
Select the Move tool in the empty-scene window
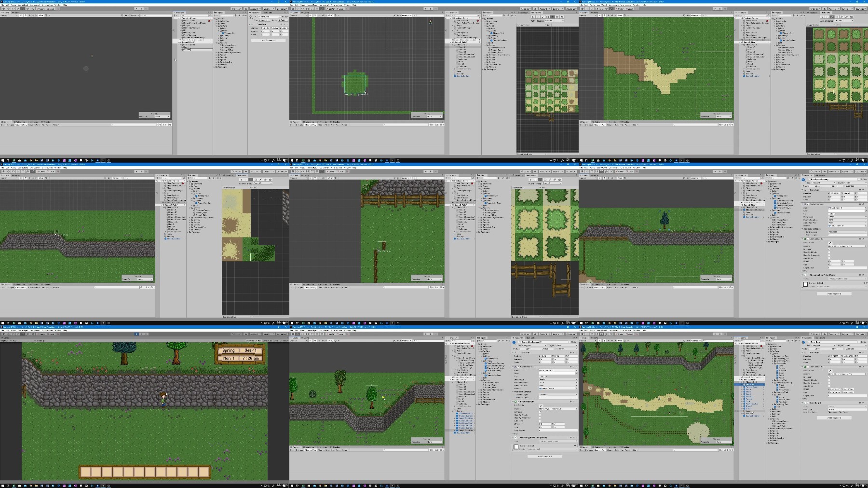(x=8, y=9)
